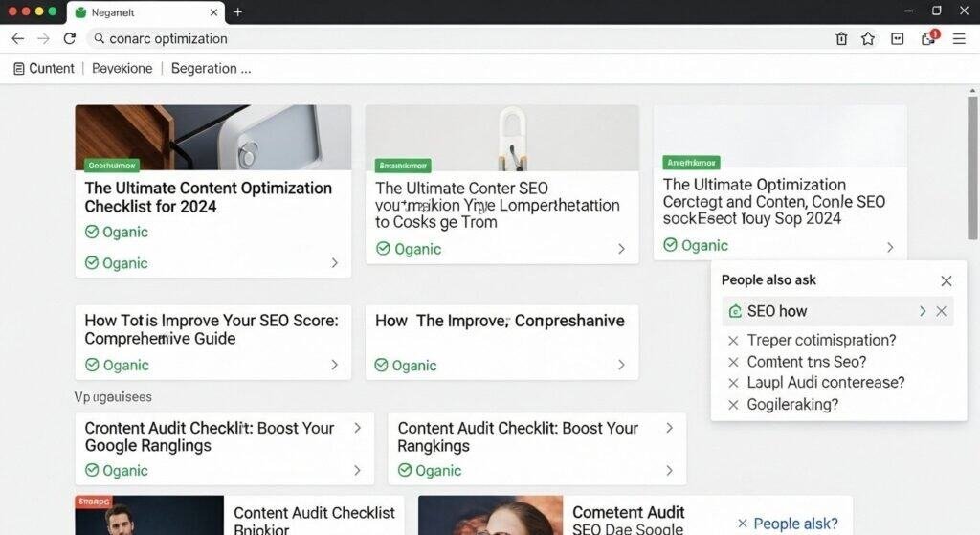Dismiss the Laupl Audi conterease? question

pyautogui.click(x=733, y=383)
